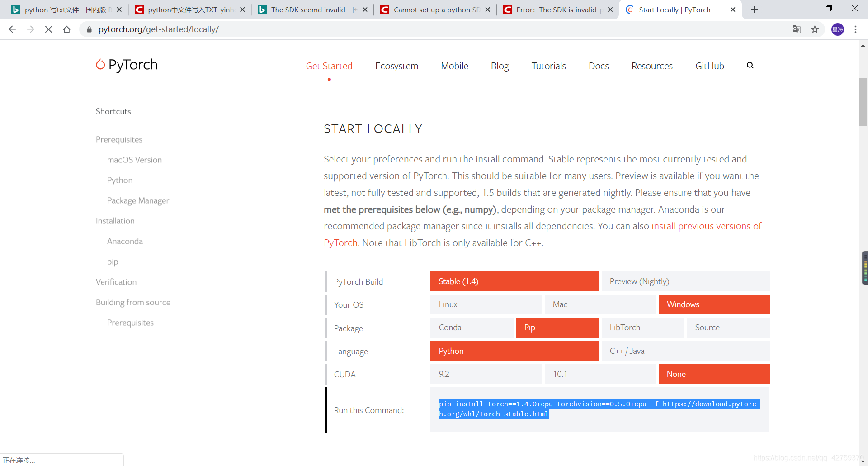Open Resources nav item
868x466 pixels.
point(652,66)
